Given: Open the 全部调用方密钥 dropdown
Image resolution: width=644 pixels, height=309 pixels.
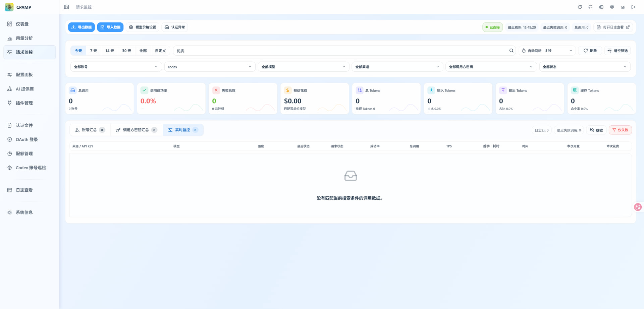Looking at the screenshot, I should [x=491, y=67].
